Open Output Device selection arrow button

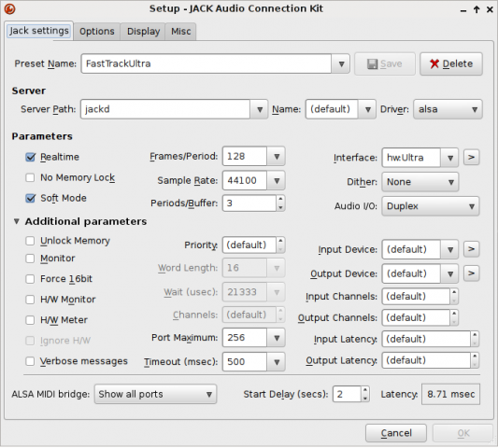471,273
